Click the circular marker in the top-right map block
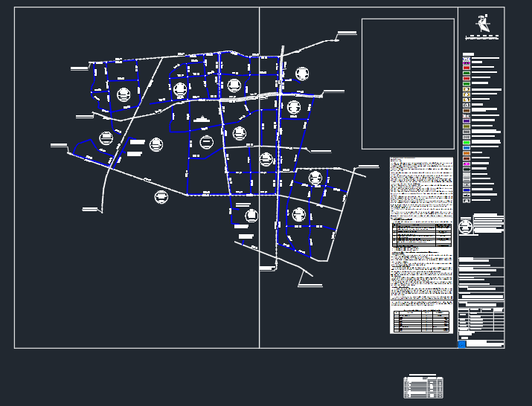 (302, 74)
